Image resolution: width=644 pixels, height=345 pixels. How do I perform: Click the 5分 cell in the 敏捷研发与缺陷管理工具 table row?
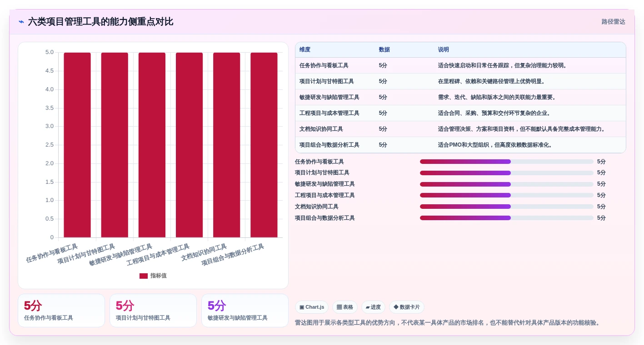pyautogui.click(x=383, y=97)
